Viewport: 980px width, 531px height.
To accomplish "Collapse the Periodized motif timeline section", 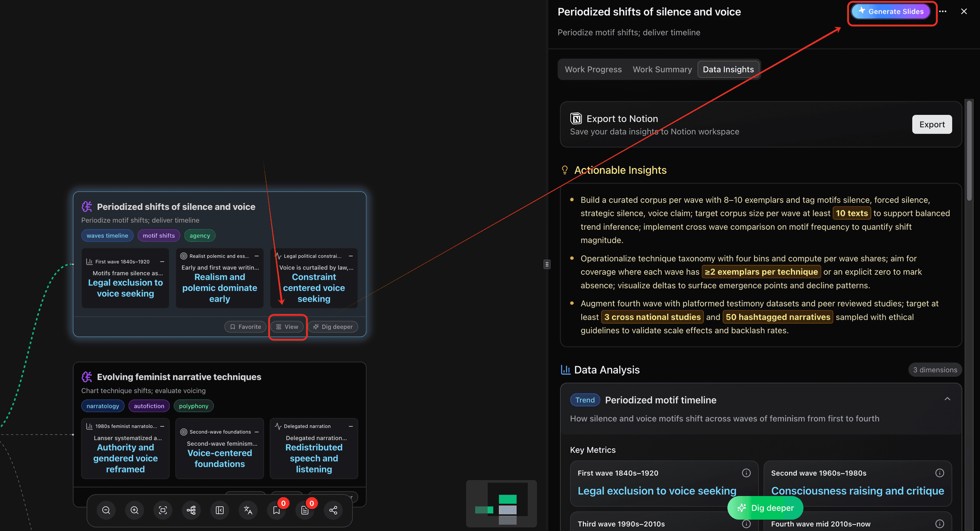I will pyautogui.click(x=947, y=399).
